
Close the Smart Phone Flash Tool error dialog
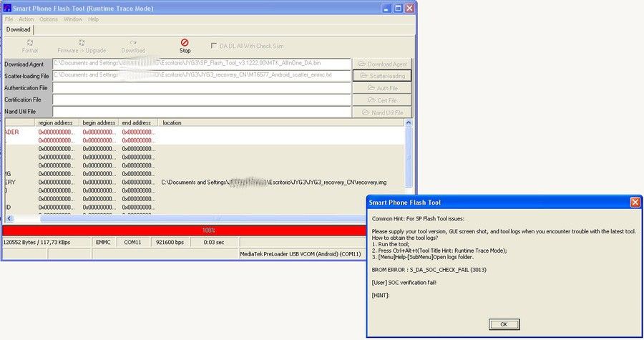[x=635, y=202]
